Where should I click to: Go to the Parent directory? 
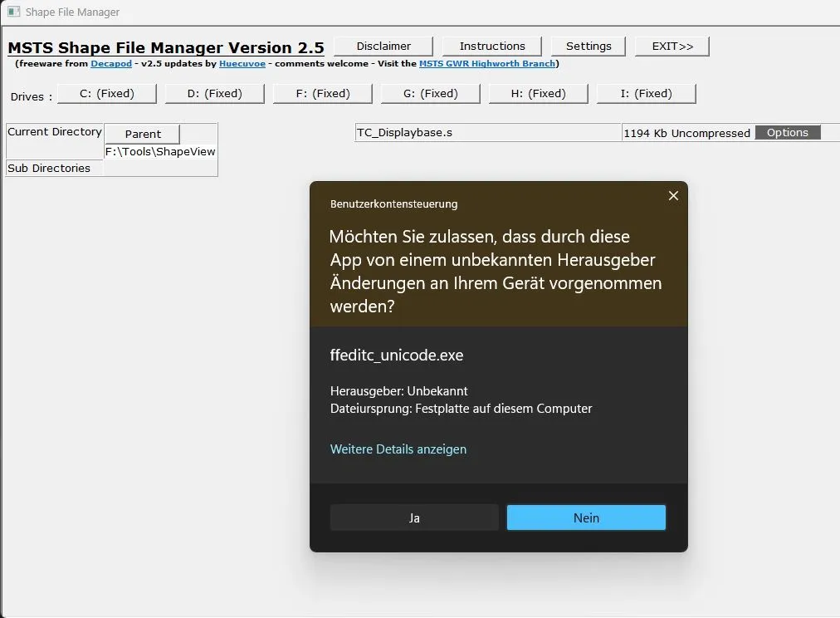143,134
